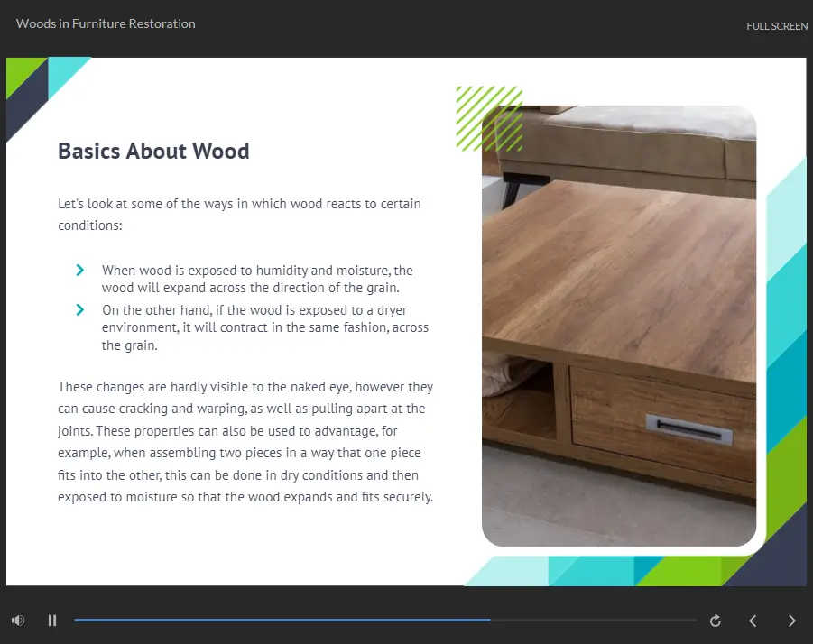Advance to the next slide
Screen dimensions: 813x644
[x=791, y=621]
